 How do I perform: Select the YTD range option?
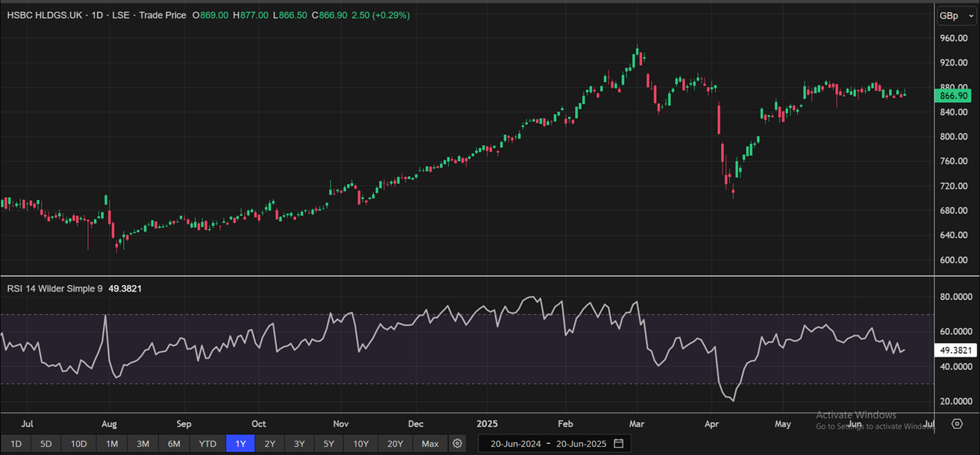click(207, 444)
